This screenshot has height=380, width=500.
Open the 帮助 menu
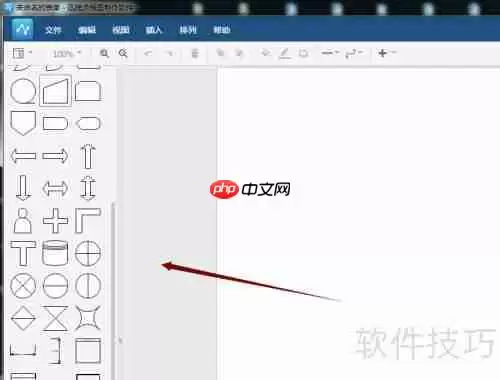click(x=222, y=30)
